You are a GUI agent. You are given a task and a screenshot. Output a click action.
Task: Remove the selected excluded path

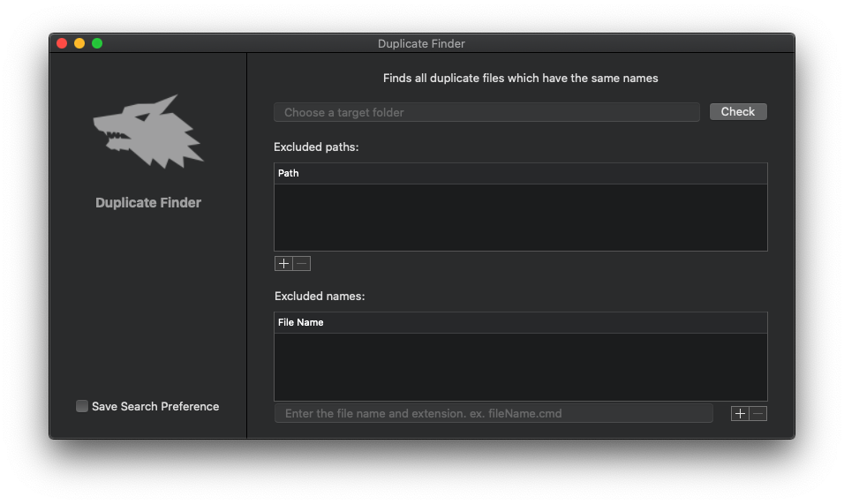[x=302, y=264]
